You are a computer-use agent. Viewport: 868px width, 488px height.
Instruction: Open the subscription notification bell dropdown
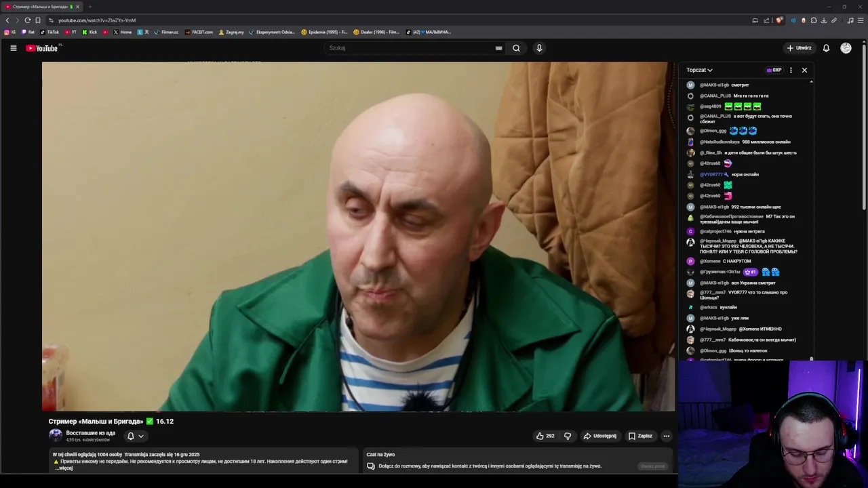click(x=136, y=436)
